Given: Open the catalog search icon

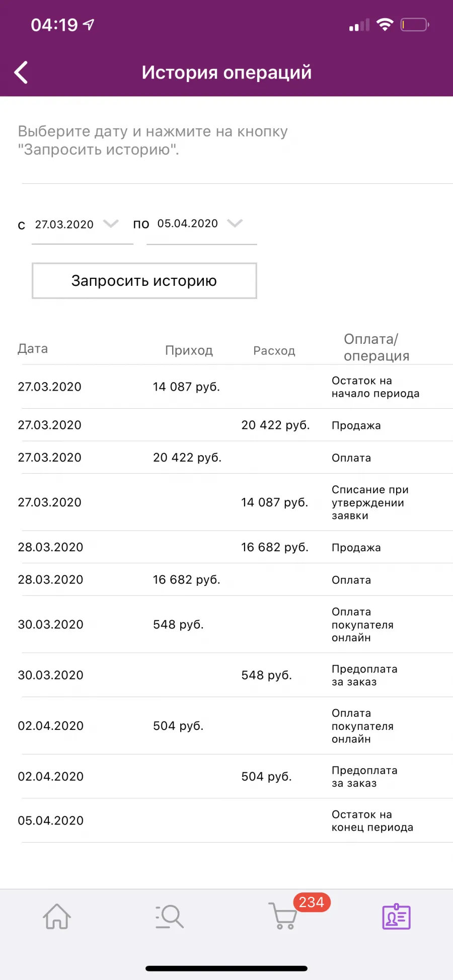Looking at the screenshot, I should tap(170, 916).
